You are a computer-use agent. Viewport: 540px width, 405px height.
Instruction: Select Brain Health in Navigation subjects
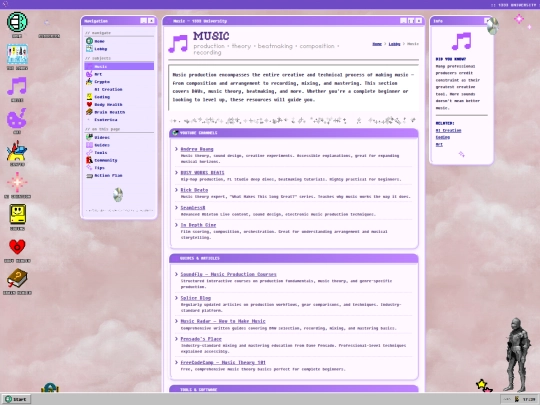click(x=119, y=112)
